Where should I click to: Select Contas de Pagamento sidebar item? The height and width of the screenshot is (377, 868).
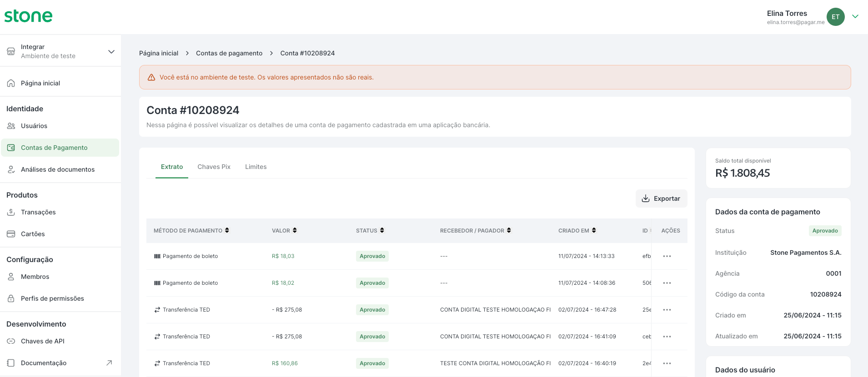[60, 148]
